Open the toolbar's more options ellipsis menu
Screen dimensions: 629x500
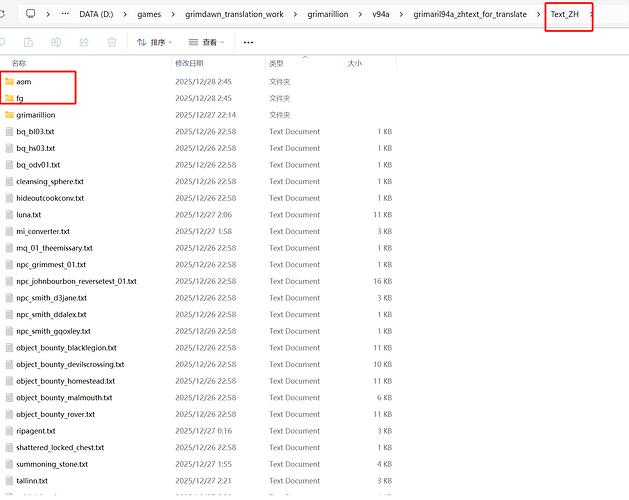pyautogui.click(x=248, y=42)
